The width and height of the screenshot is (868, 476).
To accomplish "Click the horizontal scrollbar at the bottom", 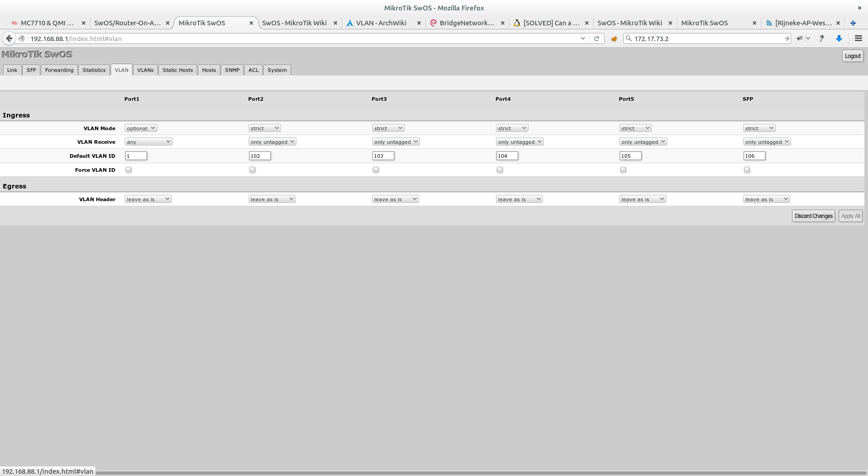I will pos(479,473).
